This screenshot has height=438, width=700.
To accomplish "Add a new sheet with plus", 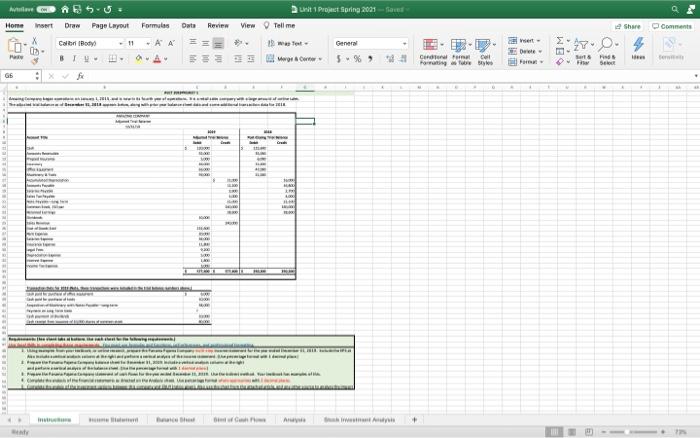I will 414,420.
